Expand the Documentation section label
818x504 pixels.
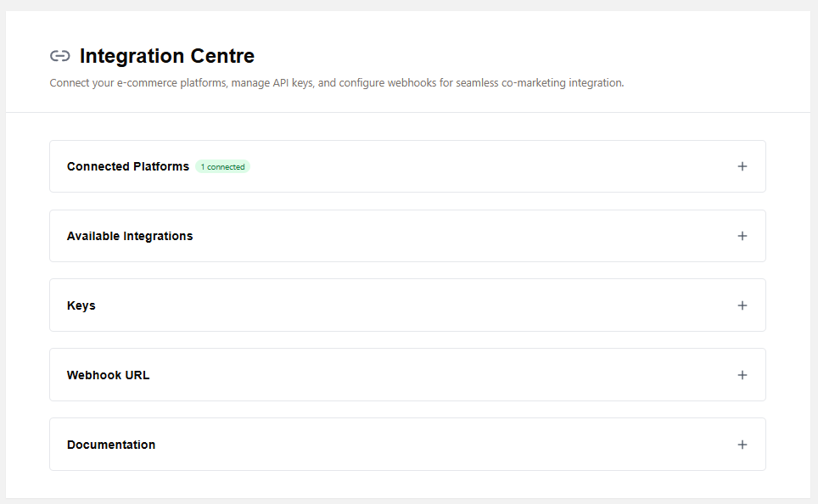tap(111, 445)
